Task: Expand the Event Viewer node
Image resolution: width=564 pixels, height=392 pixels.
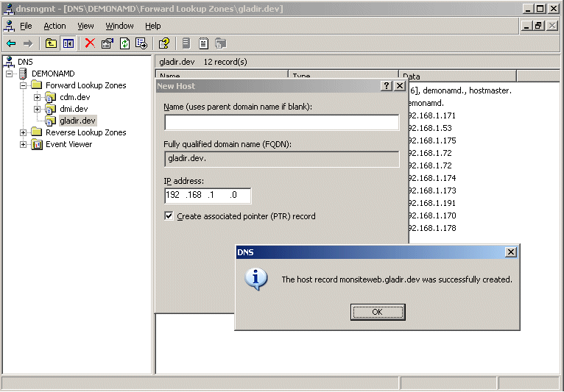Action: [x=23, y=144]
